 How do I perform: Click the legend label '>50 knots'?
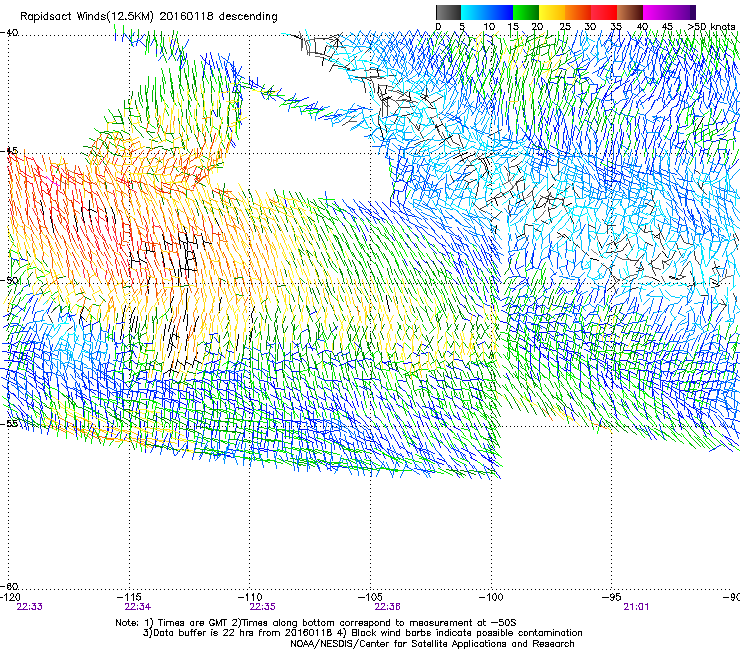click(711, 27)
